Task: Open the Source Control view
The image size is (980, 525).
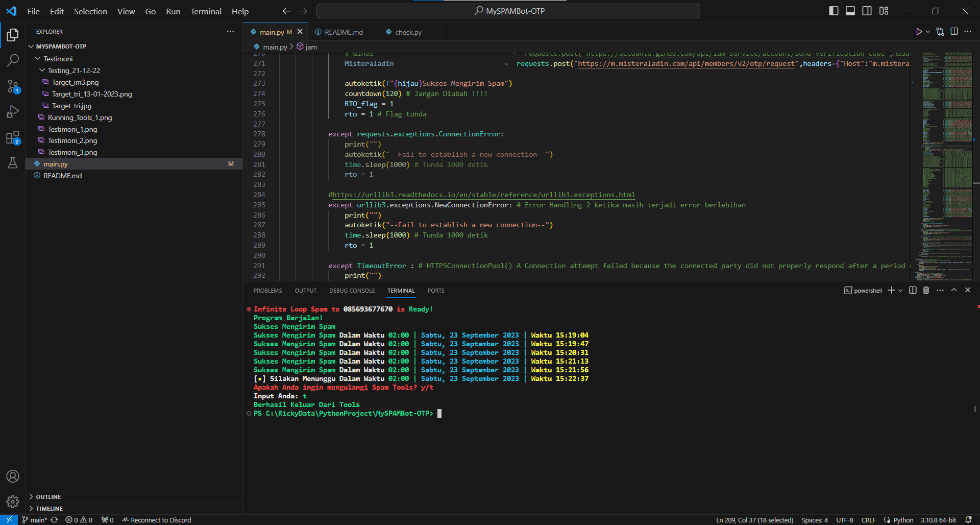Action: click(x=13, y=86)
